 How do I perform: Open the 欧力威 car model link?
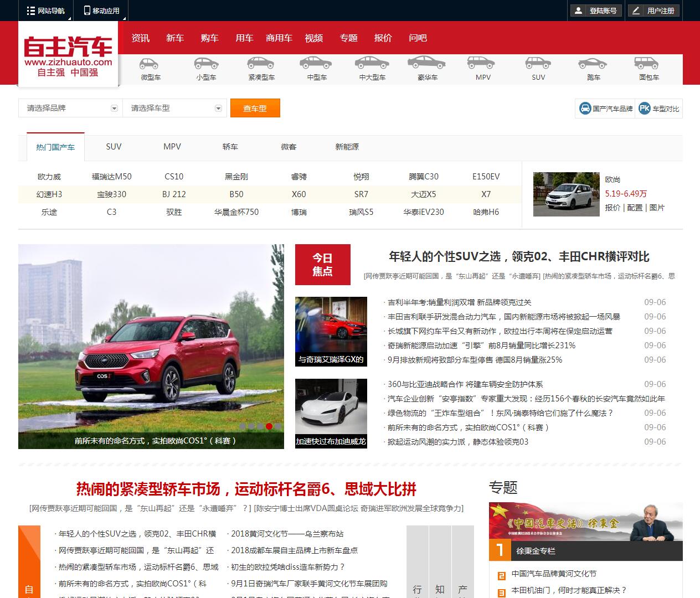click(49, 177)
